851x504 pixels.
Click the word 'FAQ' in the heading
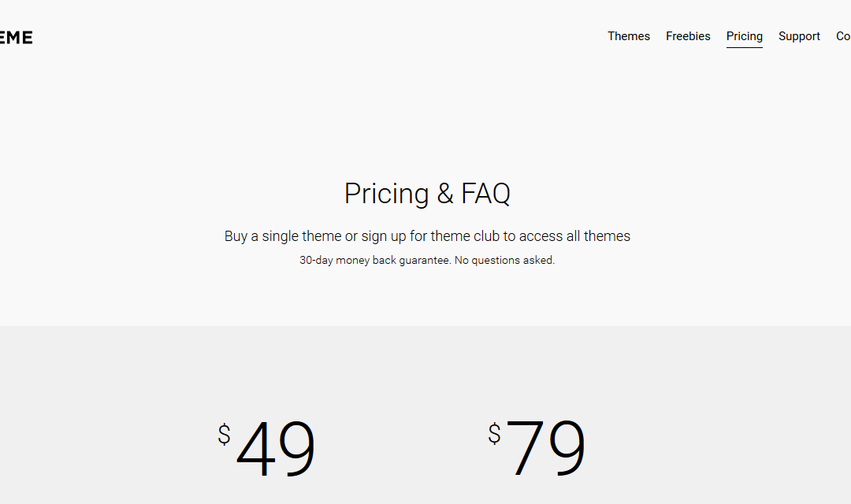(x=485, y=194)
